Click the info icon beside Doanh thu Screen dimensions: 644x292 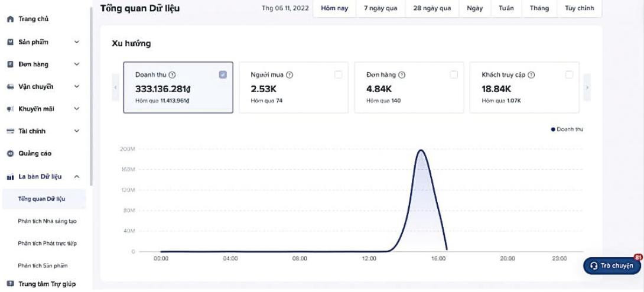[x=172, y=75]
